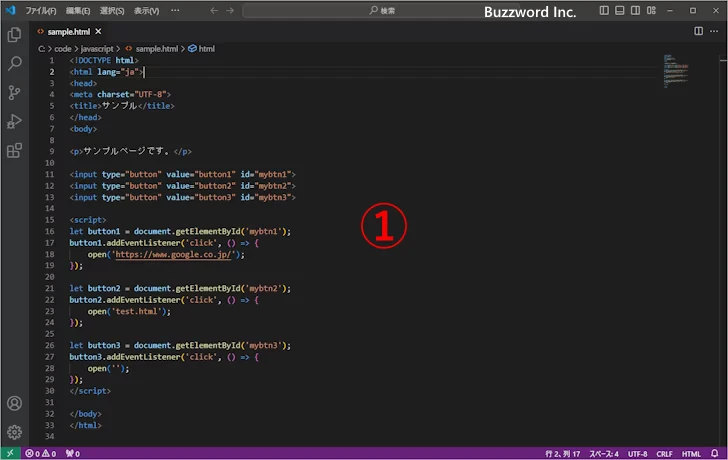Open the Extensions view

[14, 151]
